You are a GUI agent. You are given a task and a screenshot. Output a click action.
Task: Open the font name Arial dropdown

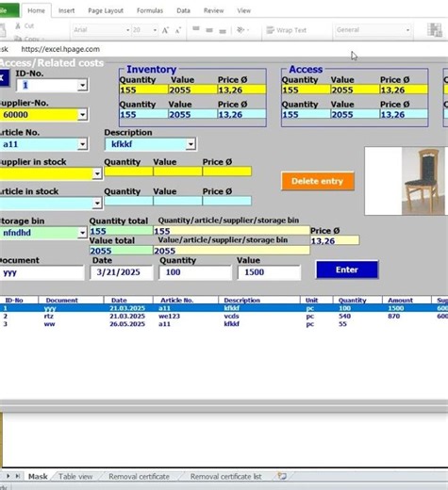pos(127,30)
